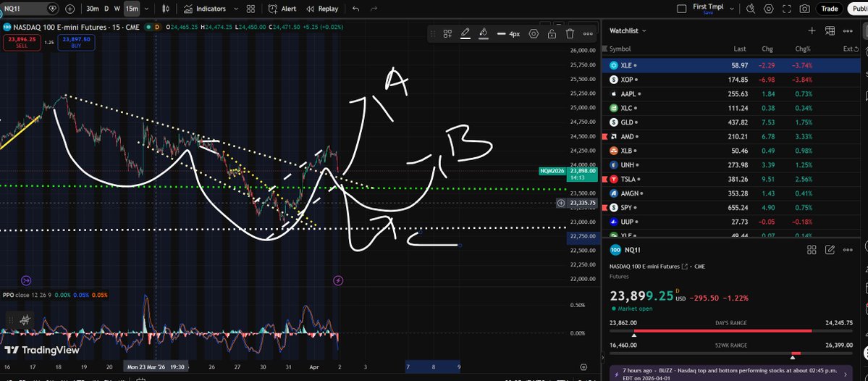Toggle fullscreen mode icon
This screenshot has height=381, width=868.
point(787,9)
